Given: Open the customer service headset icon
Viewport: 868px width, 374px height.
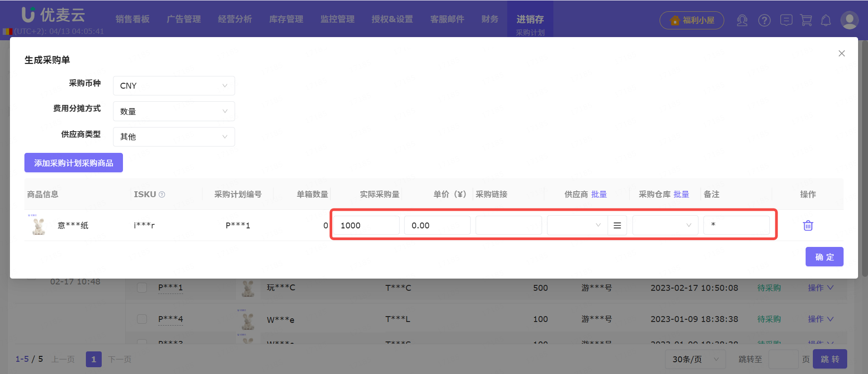Looking at the screenshot, I should click(742, 20).
